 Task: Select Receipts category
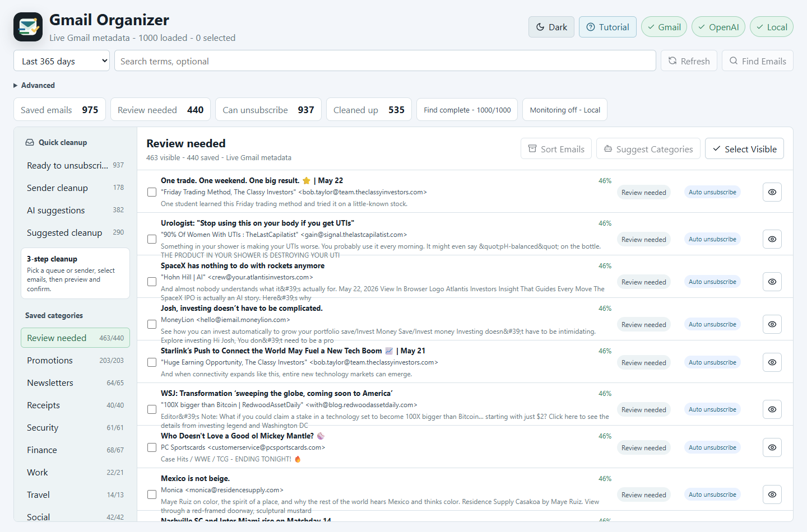pos(75,405)
